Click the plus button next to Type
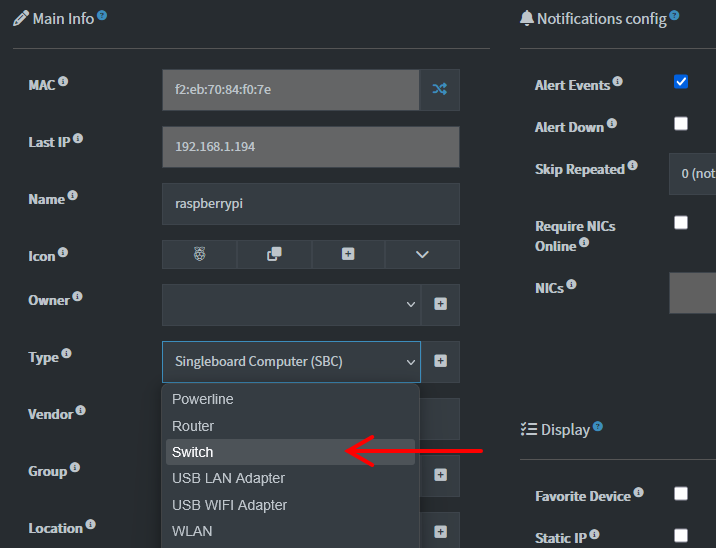This screenshot has width=716, height=548. pyautogui.click(x=440, y=361)
